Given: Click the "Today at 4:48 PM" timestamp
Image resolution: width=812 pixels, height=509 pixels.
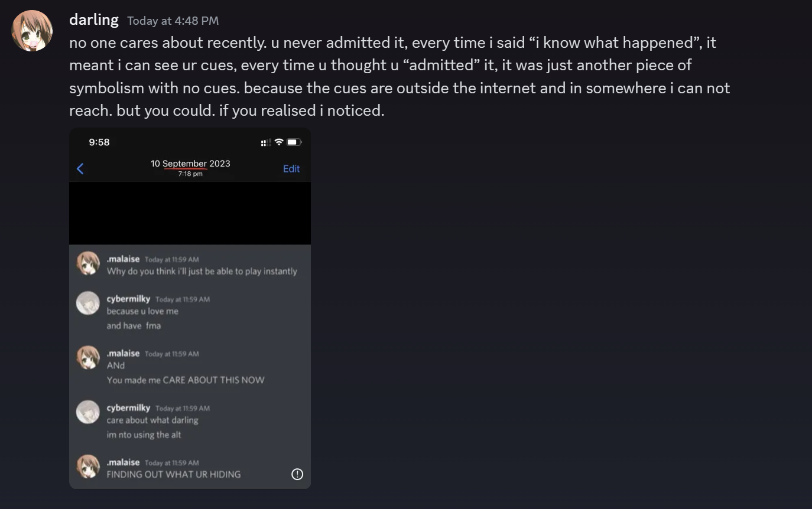Looking at the screenshot, I should pos(173,21).
